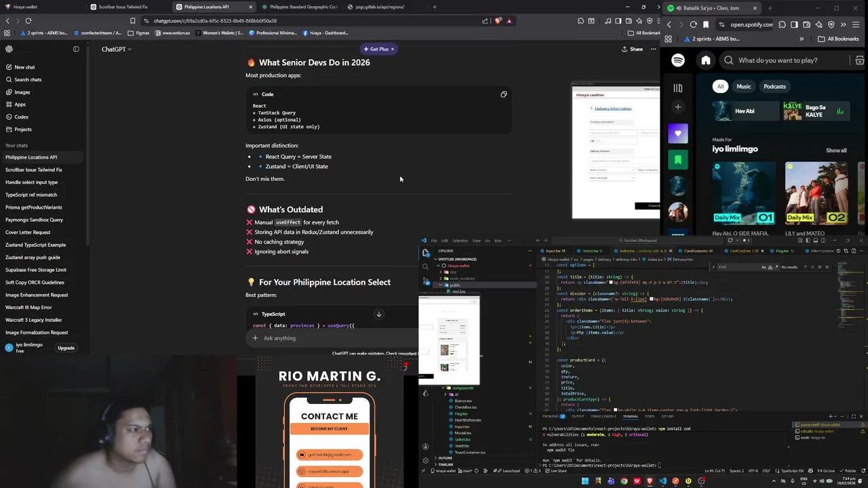The height and width of the screenshot is (488, 868).
Task: Select All filter chip in Spotify
Action: [720, 86]
